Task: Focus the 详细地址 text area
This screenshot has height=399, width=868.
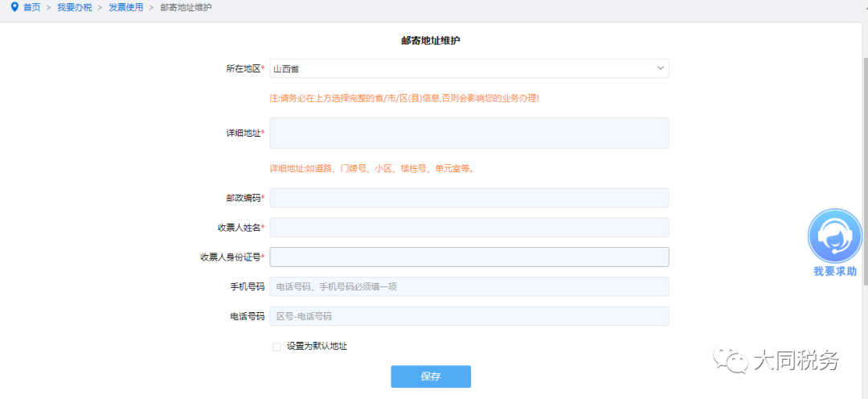Action: coord(469,133)
